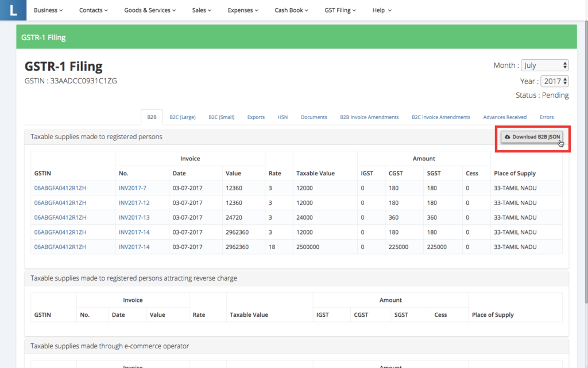This screenshot has height=368, width=588.
Task: Switch to the B2C (Small) tab
Action: point(221,117)
